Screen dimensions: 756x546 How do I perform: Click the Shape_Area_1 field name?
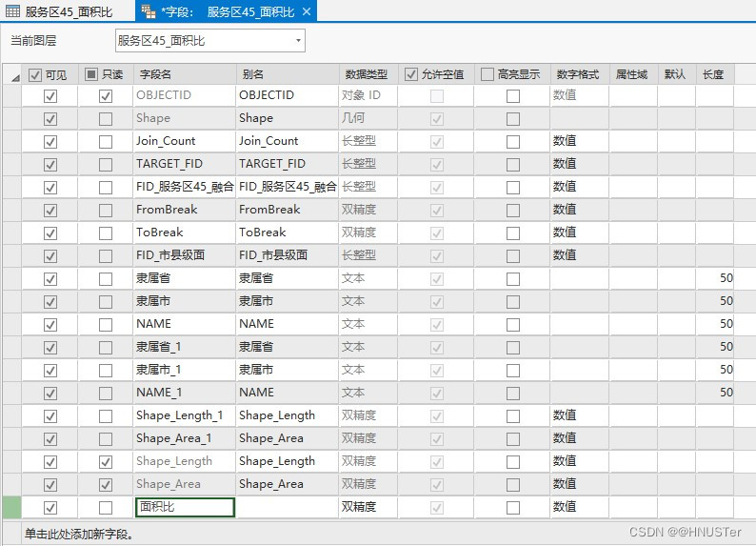(185, 438)
